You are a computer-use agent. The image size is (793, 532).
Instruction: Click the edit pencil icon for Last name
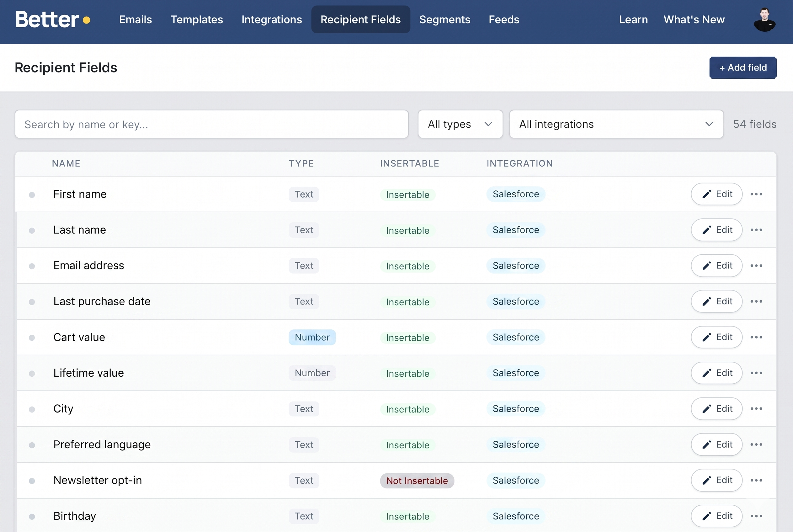tap(707, 230)
